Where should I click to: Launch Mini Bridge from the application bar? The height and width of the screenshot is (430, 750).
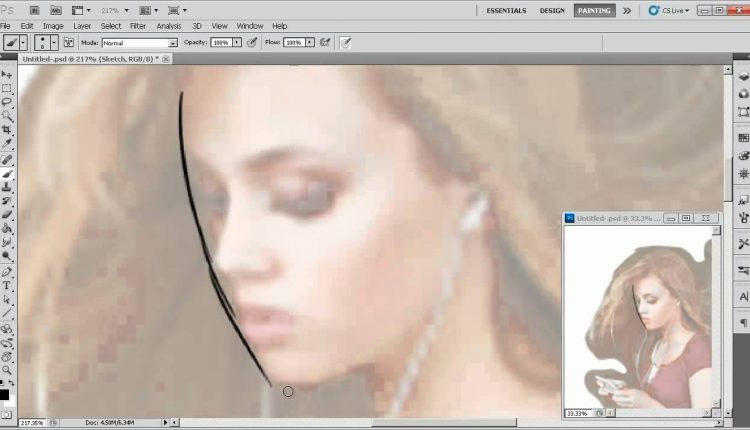tap(56, 10)
